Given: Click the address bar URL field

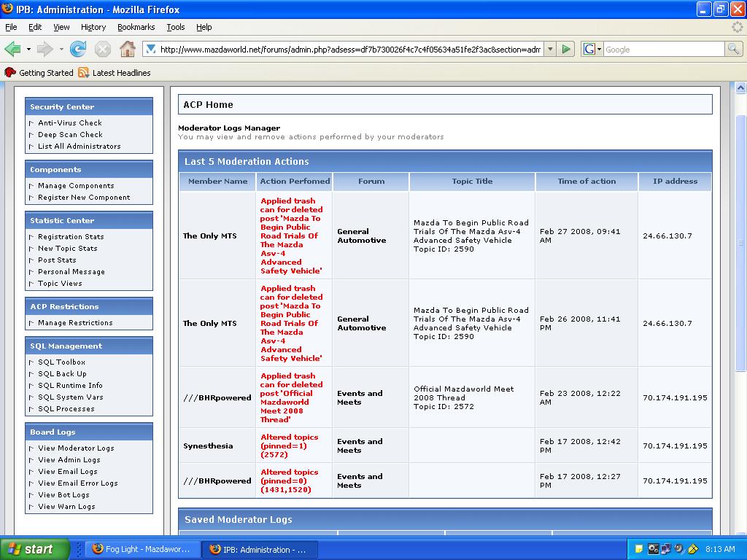Looking at the screenshot, I should pos(350,49).
